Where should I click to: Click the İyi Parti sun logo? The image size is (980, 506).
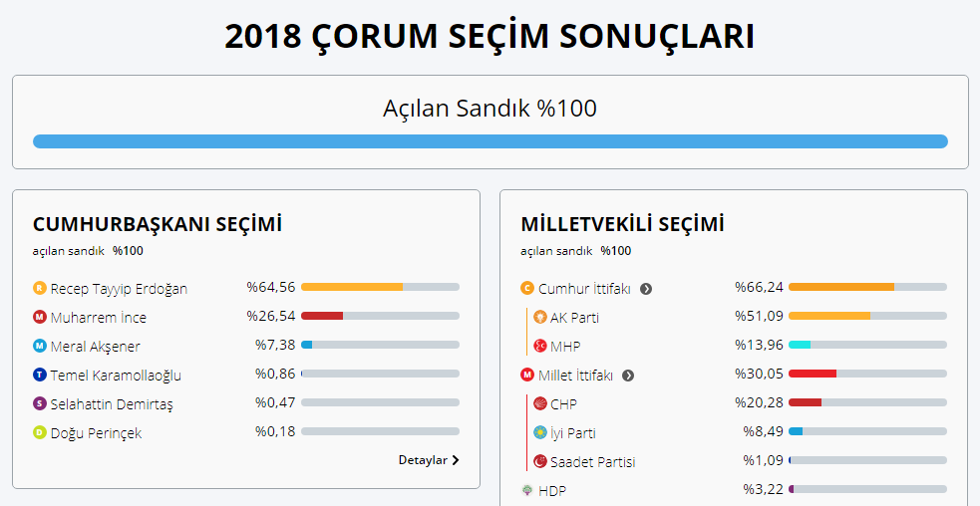coord(540,432)
